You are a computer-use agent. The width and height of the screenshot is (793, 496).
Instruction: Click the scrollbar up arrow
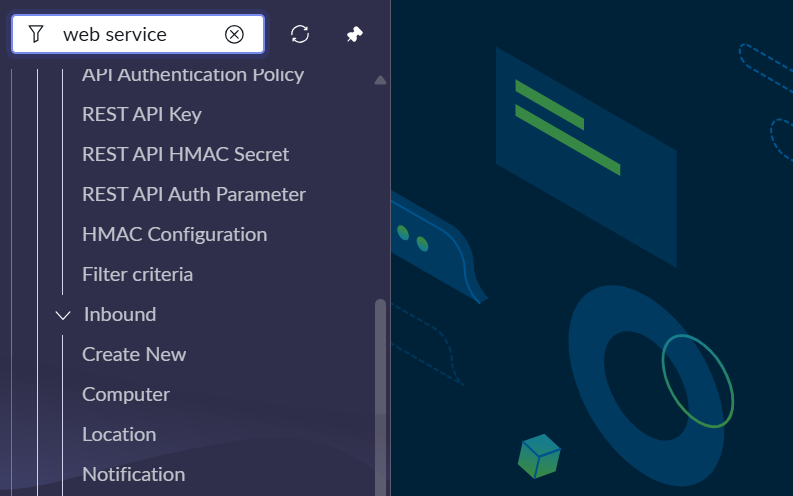380,80
